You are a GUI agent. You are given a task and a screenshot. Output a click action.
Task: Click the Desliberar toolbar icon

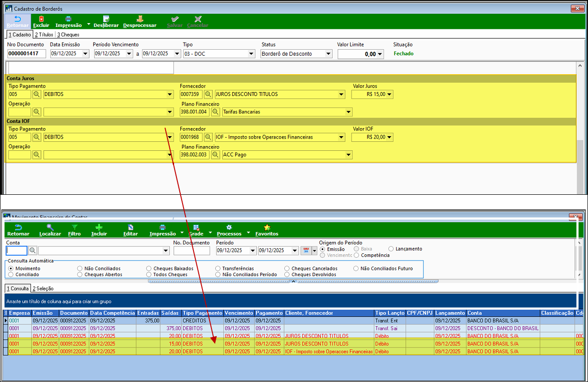coord(106,19)
